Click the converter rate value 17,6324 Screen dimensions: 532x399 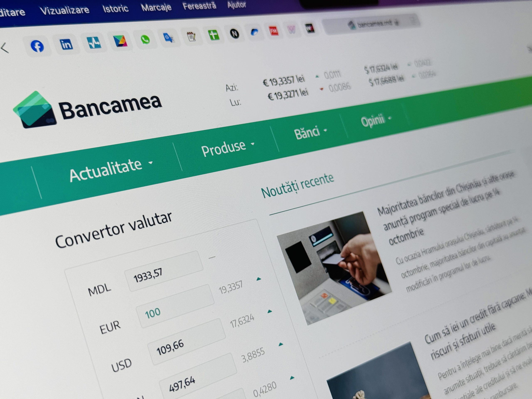coord(242,321)
